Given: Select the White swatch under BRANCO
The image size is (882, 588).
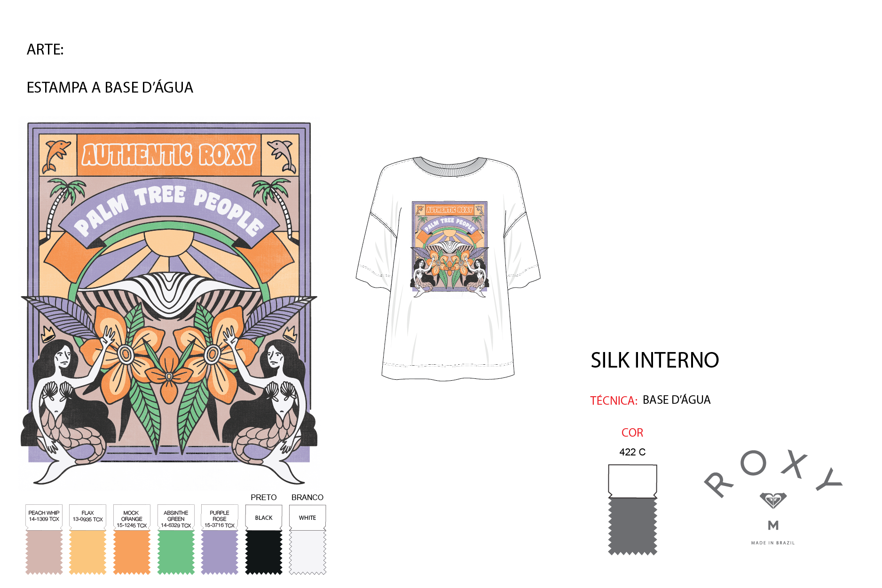Looking at the screenshot, I should (307, 539).
